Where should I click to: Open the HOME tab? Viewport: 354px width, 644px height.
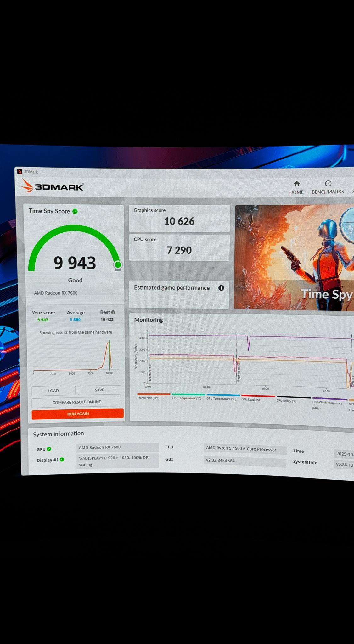[296, 188]
